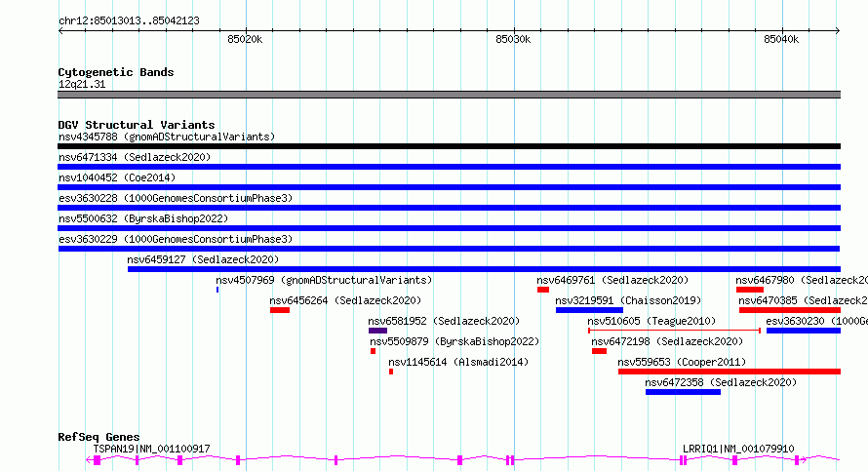The height and width of the screenshot is (471, 868).
Task: Click esv3630229 (1000GenomesConsortiumPhase3) label
Action: pyautogui.click(x=176, y=239)
